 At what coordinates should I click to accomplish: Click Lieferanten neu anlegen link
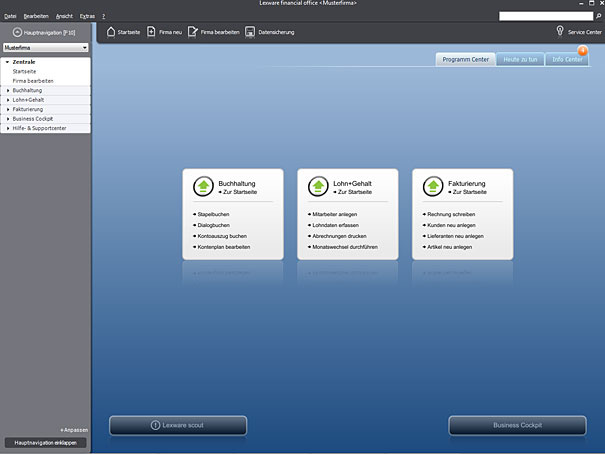tap(455, 236)
